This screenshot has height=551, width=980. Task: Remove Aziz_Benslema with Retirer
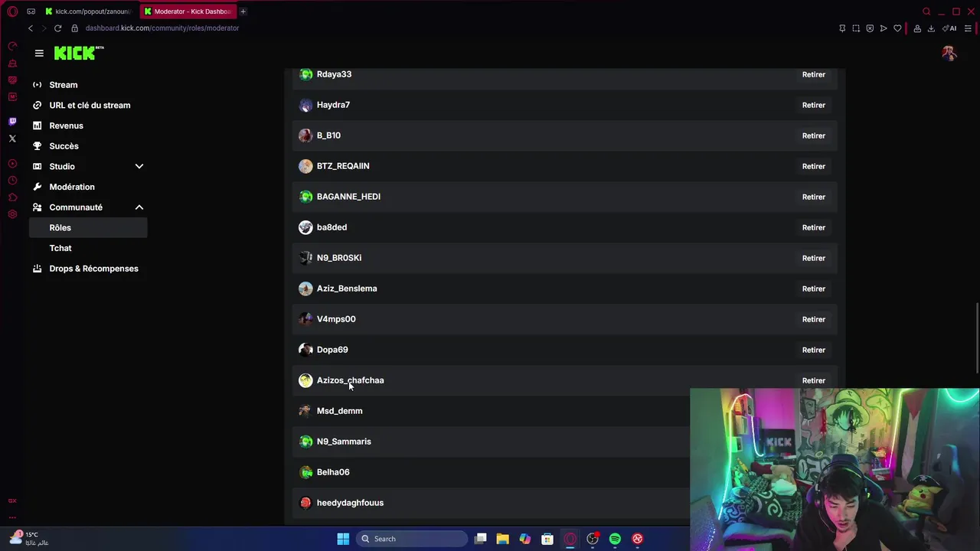(813, 289)
